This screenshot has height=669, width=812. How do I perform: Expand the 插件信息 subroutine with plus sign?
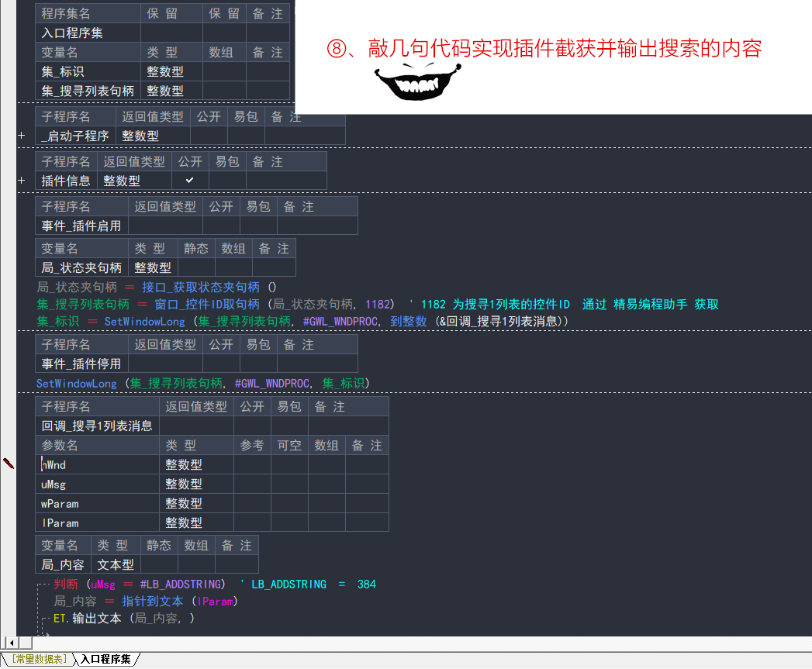tap(22, 181)
